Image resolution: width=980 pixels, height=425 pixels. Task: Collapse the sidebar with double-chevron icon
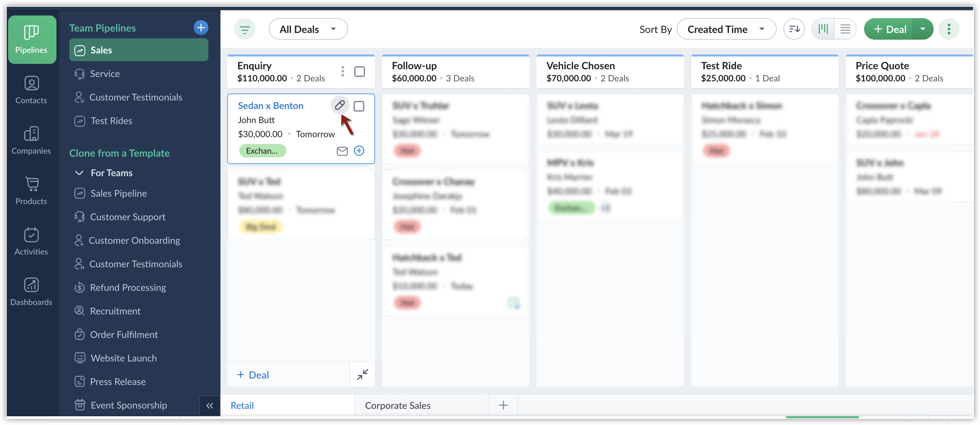pyautogui.click(x=210, y=405)
